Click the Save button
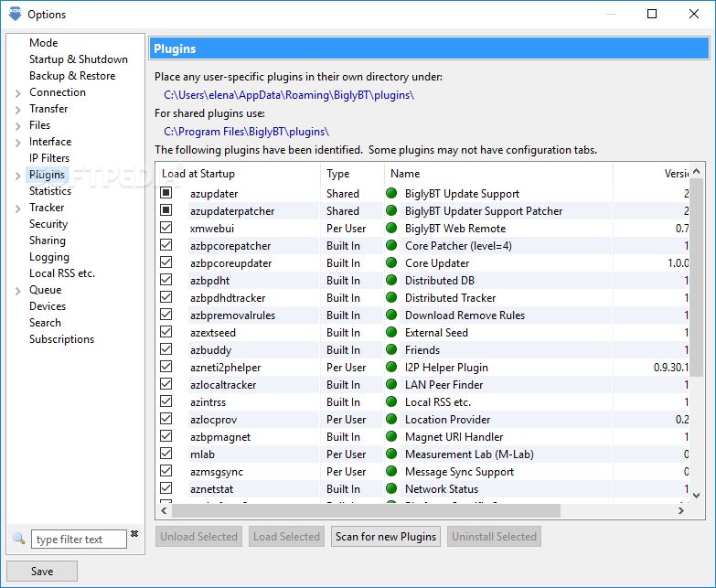This screenshot has width=716, height=588. 42,571
